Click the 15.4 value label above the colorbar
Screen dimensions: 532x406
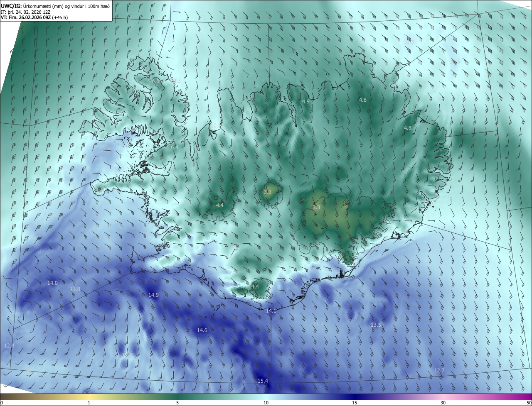tap(263, 381)
